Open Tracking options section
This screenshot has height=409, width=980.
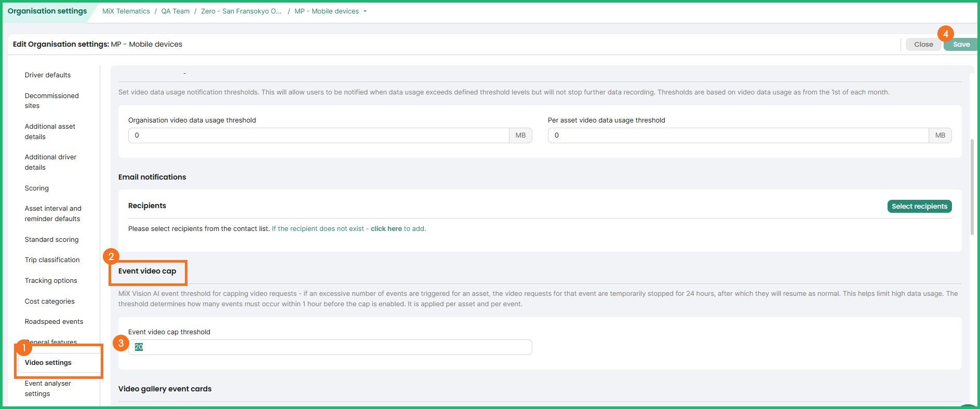click(x=51, y=281)
